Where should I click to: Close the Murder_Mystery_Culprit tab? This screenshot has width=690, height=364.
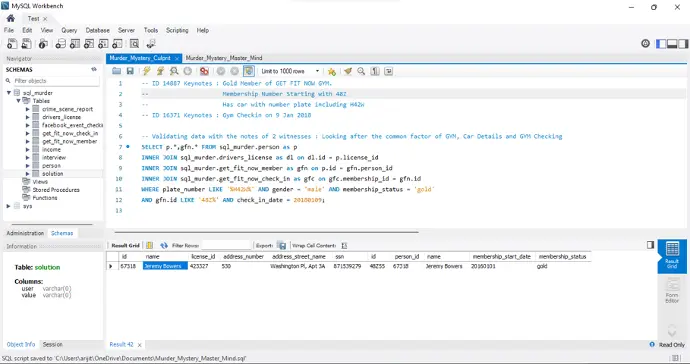pyautogui.click(x=177, y=58)
